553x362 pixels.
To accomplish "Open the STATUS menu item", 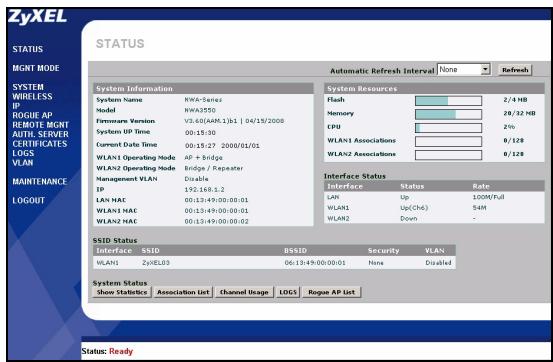I will point(28,49).
